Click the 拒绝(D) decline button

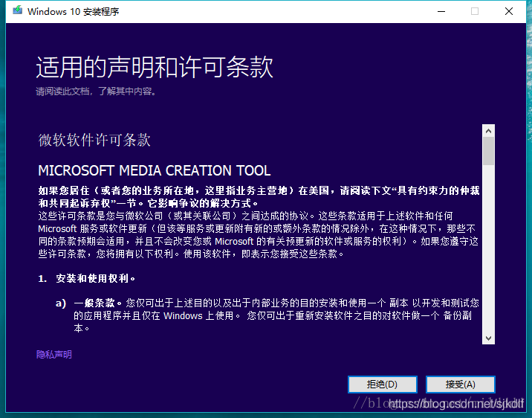click(383, 385)
